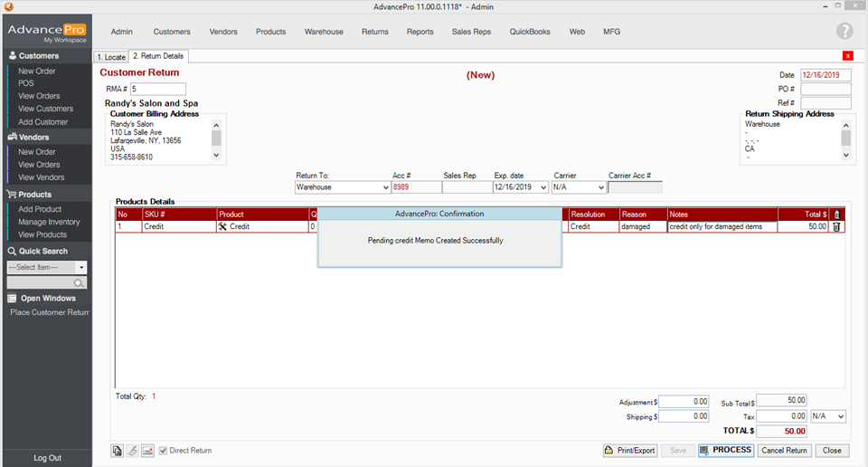Click the picture icon beside Direct Return

tap(147, 451)
